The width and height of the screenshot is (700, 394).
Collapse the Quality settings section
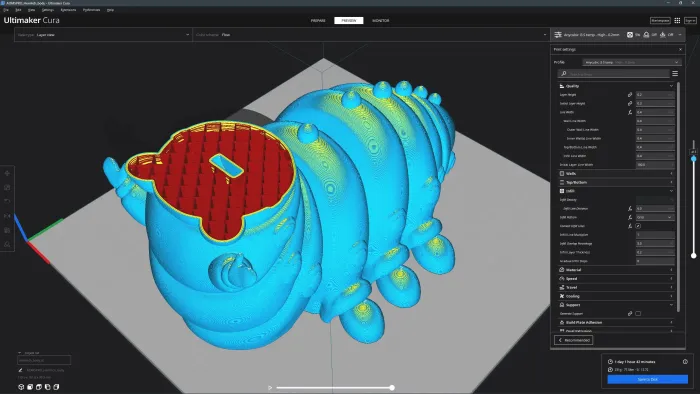(616, 86)
